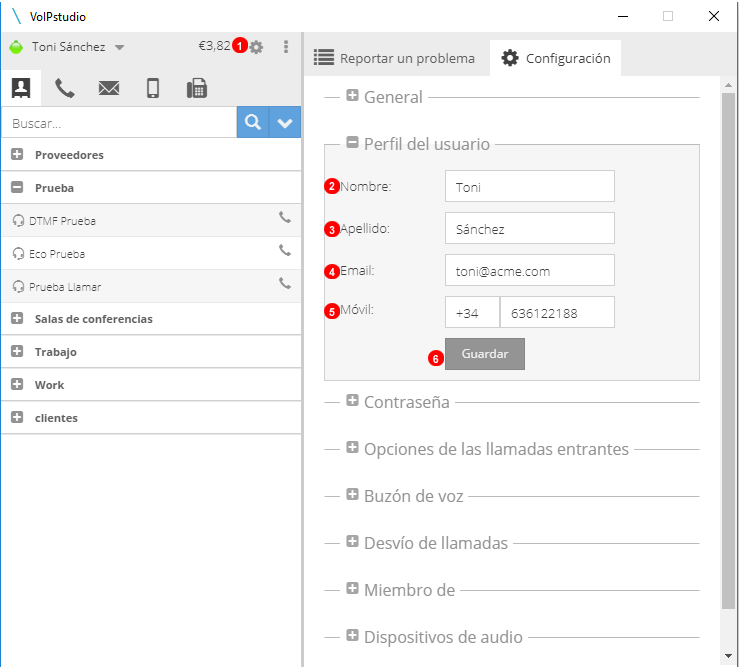Viewport: 739px width, 667px height.
Task: Expand the Work contact group
Action: [x=17, y=384]
